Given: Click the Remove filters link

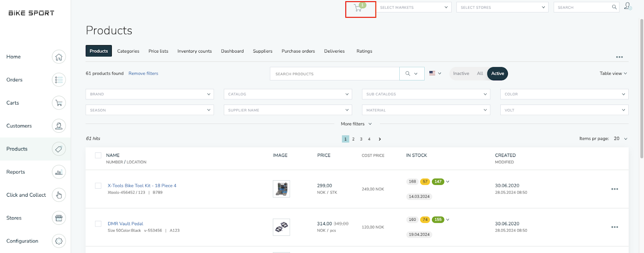Looking at the screenshot, I should [143, 74].
